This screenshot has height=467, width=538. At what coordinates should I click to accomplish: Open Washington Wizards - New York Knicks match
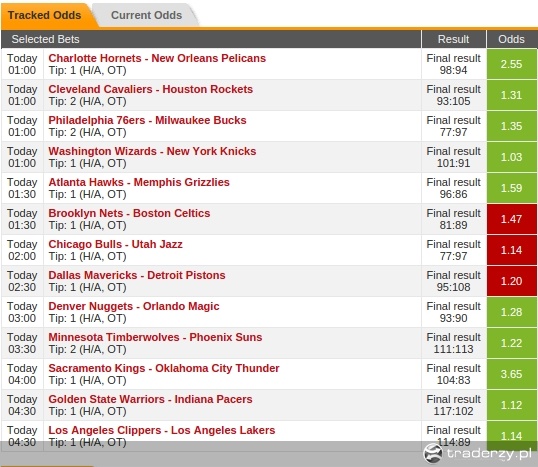point(152,151)
